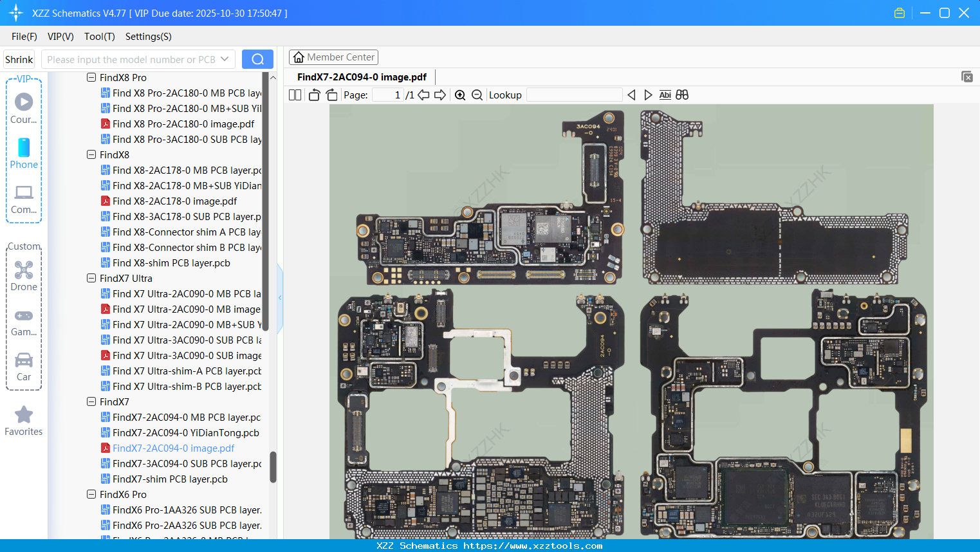Open FindX7-3AC094-0 SUB PCB layer file

pos(181,463)
